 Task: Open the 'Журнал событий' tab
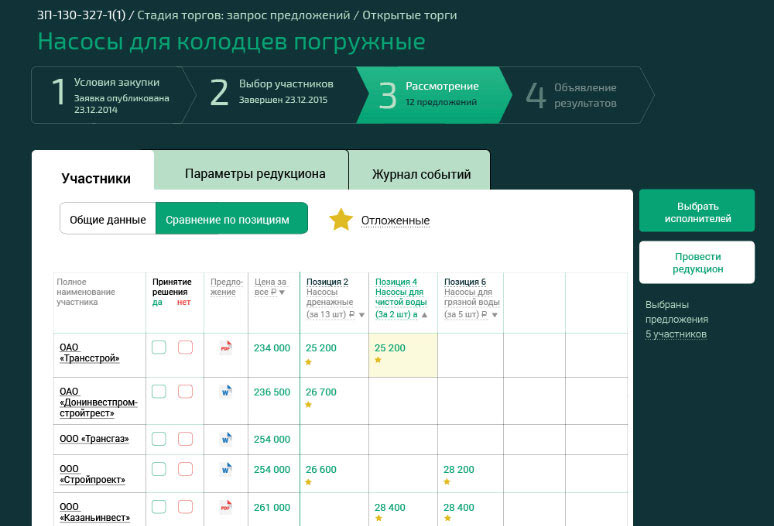[421, 174]
